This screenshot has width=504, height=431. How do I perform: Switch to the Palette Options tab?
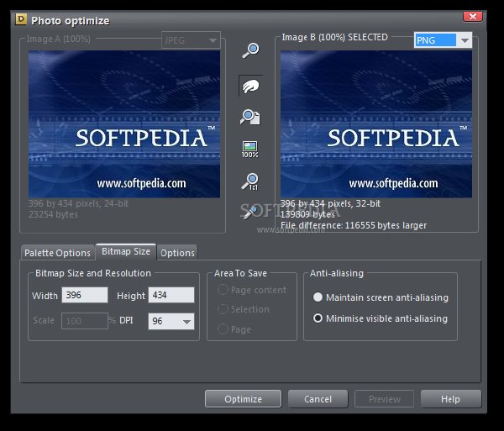pyautogui.click(x=57, y=253)
